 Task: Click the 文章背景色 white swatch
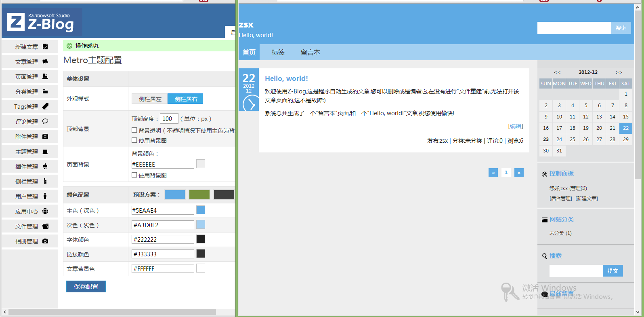[201, 268]
